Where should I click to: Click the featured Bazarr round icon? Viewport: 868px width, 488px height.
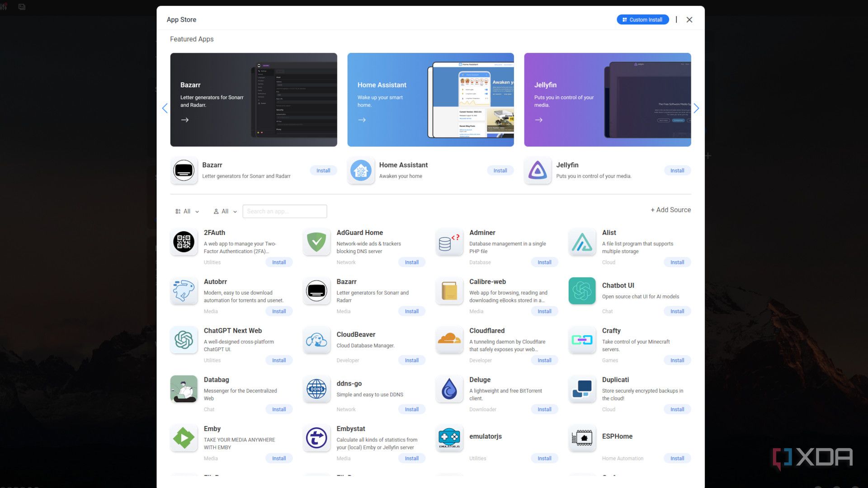pyautogui.click(x=184, y=171)
